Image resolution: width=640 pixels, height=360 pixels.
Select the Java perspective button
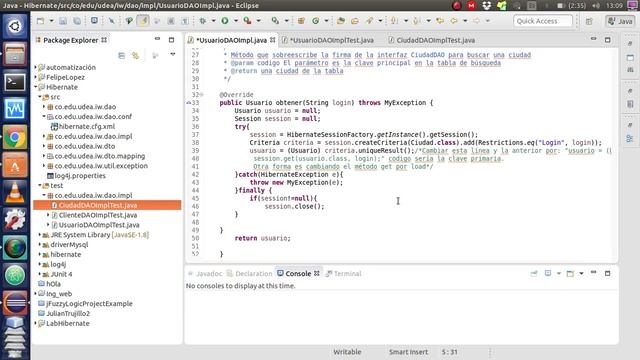click(620, 21)
